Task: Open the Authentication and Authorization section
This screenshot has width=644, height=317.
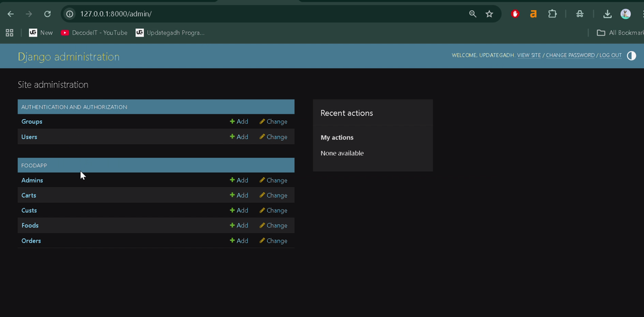Action: click(74, 107)
